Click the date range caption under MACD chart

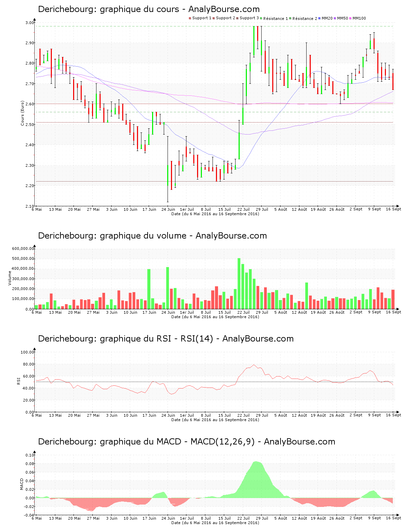(215, 523)
